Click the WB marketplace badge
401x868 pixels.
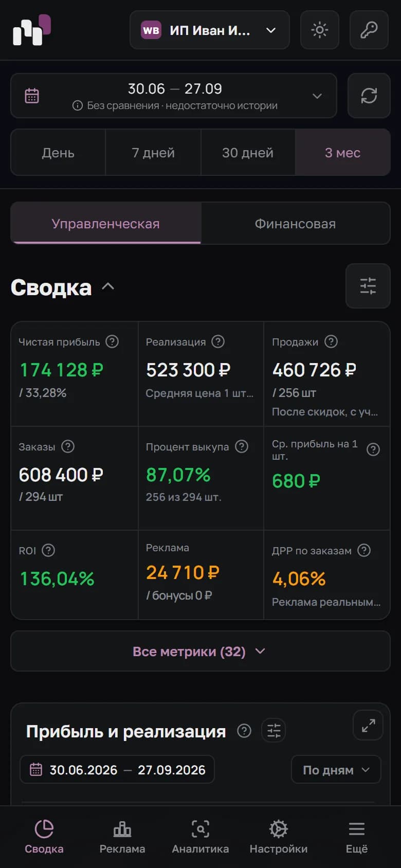151,30
